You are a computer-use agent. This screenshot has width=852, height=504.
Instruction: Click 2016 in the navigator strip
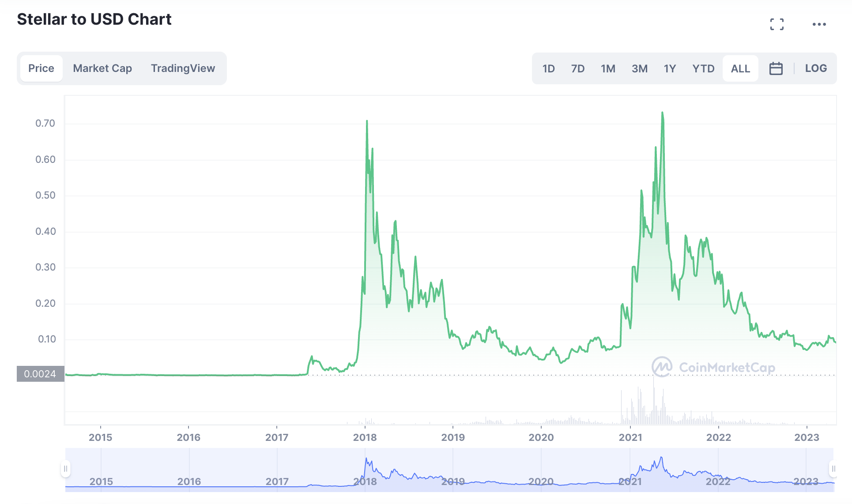(189, 481)
